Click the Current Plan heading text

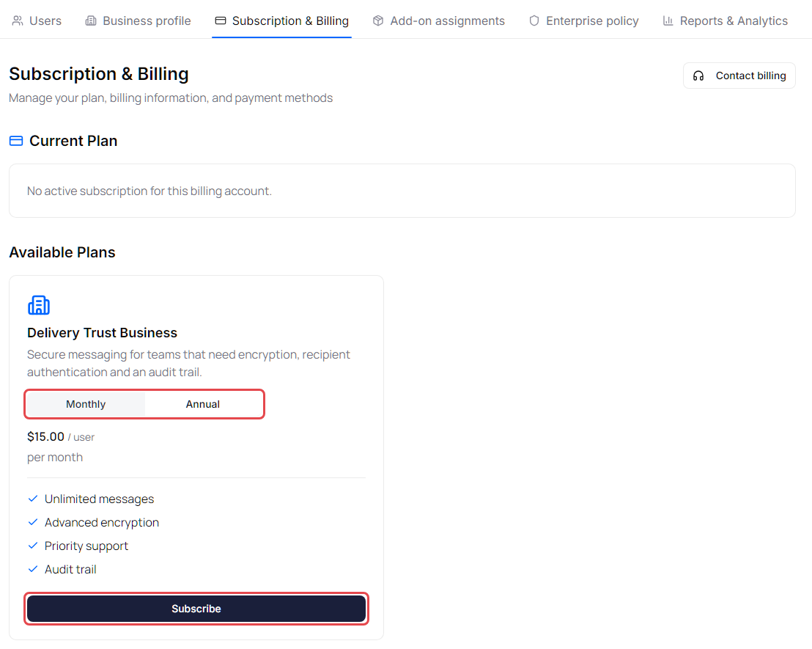tap(73, 141)
